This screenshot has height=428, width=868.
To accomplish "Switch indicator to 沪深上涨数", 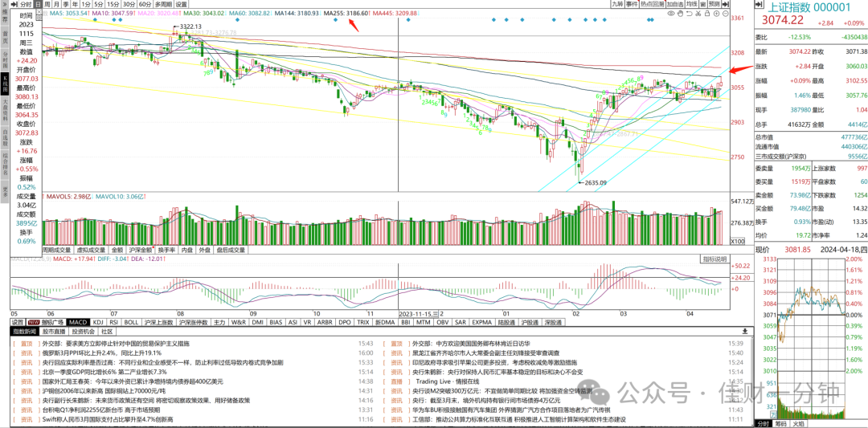I will click(159, 322).
